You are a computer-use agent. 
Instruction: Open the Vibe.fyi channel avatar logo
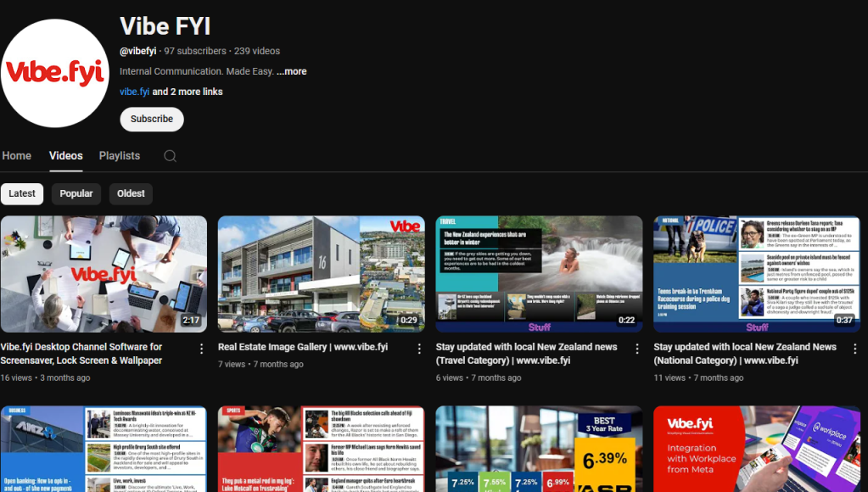[x=55, y=73]
